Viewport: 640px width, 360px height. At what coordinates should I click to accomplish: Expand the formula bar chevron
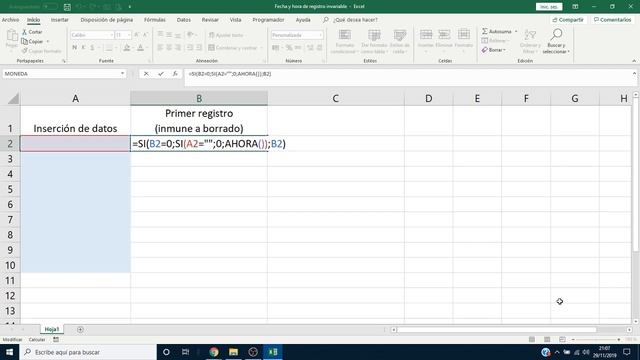coord(634,74)
